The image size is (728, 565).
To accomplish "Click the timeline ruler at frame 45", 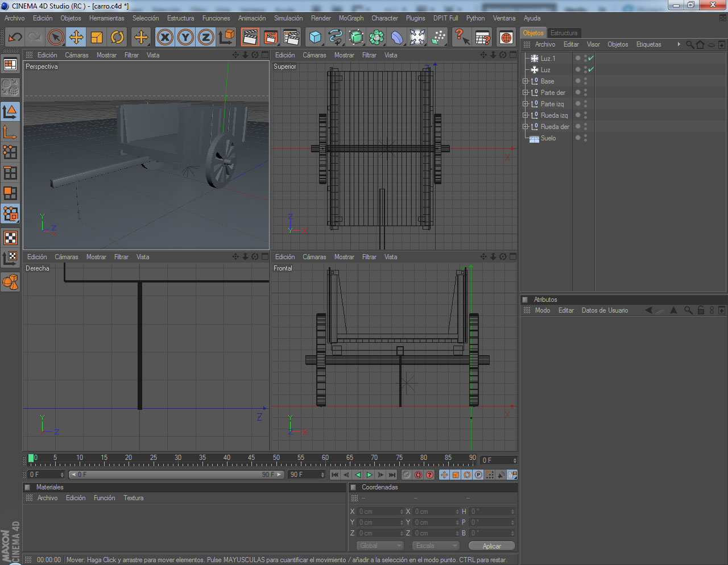I will [x=251, y=459].
